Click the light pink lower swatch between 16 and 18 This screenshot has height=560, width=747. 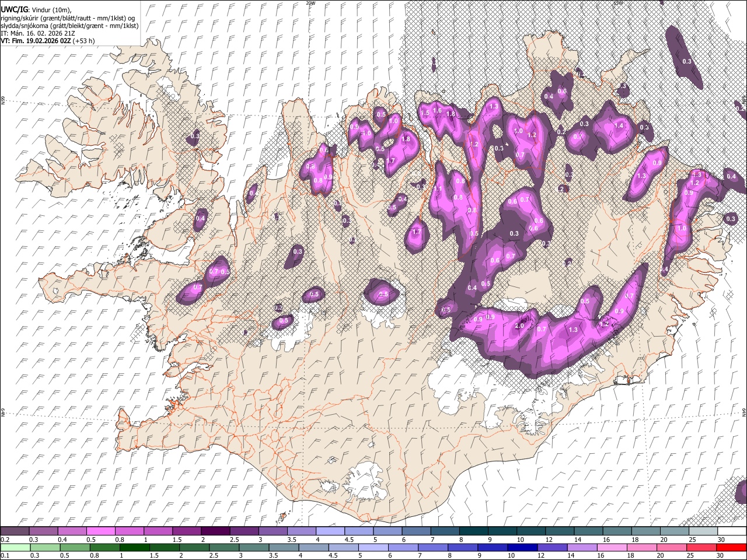[x=613, y=548]
